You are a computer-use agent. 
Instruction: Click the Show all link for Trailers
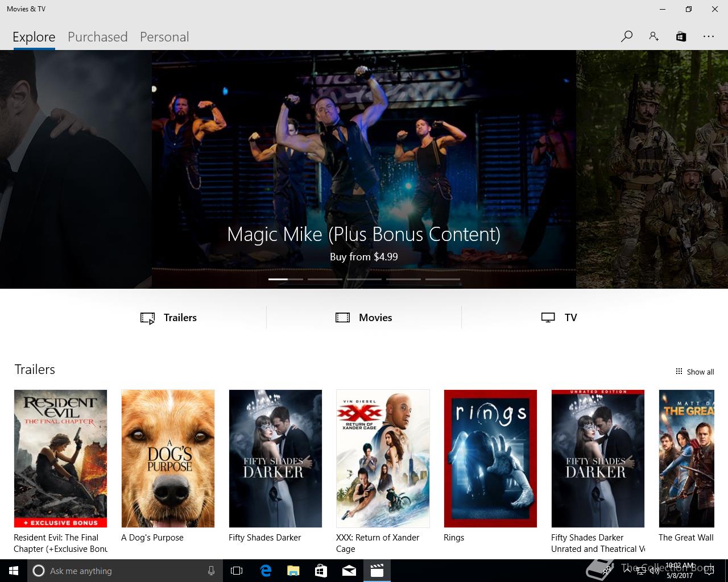694,372
